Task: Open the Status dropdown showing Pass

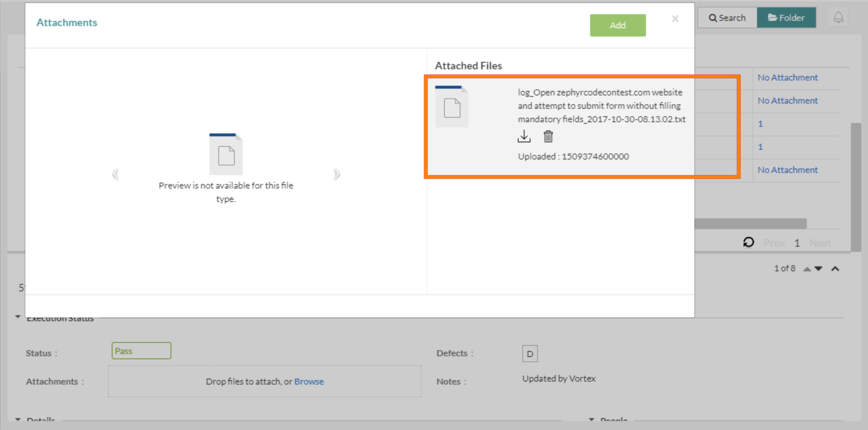Action: pos(141,351)
